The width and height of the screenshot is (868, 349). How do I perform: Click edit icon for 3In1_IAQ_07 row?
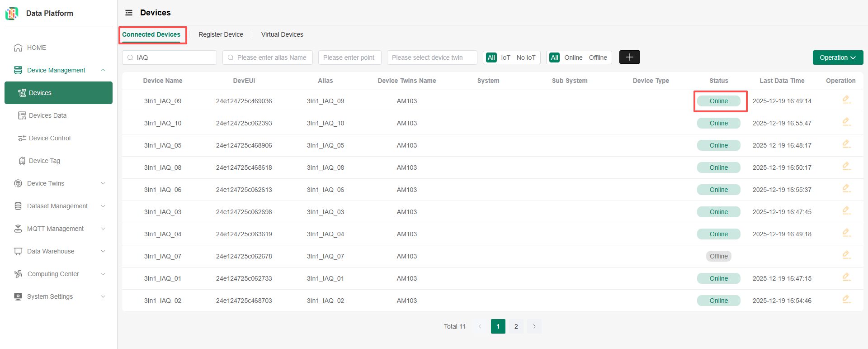click(x=846, y=255)
